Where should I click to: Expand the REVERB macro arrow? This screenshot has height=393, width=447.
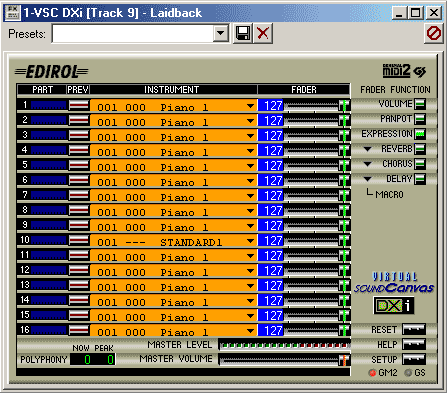pos(367,149)
